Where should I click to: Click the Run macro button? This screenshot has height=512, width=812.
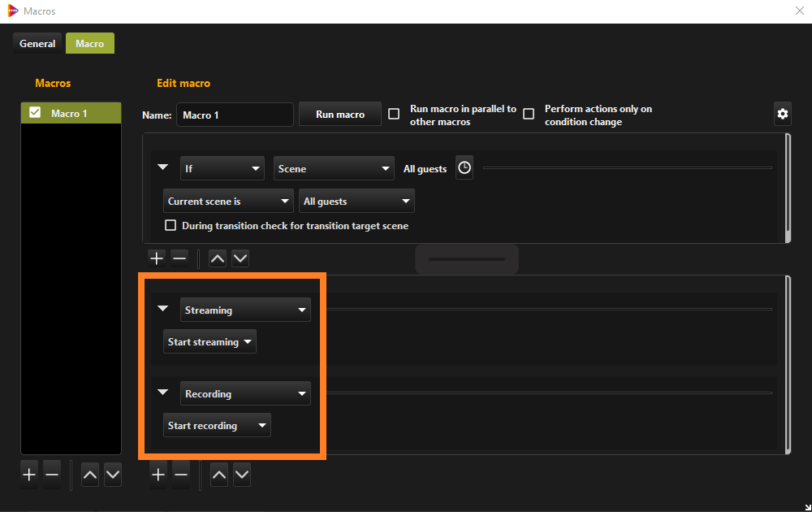[340, 114]
